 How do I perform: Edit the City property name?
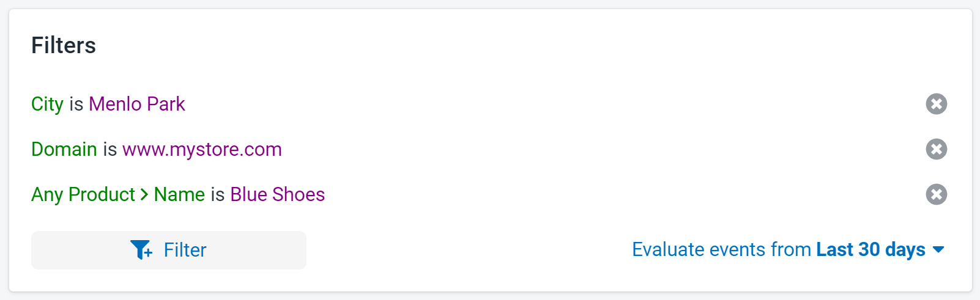pyautogui.click(x=47, y=104)
